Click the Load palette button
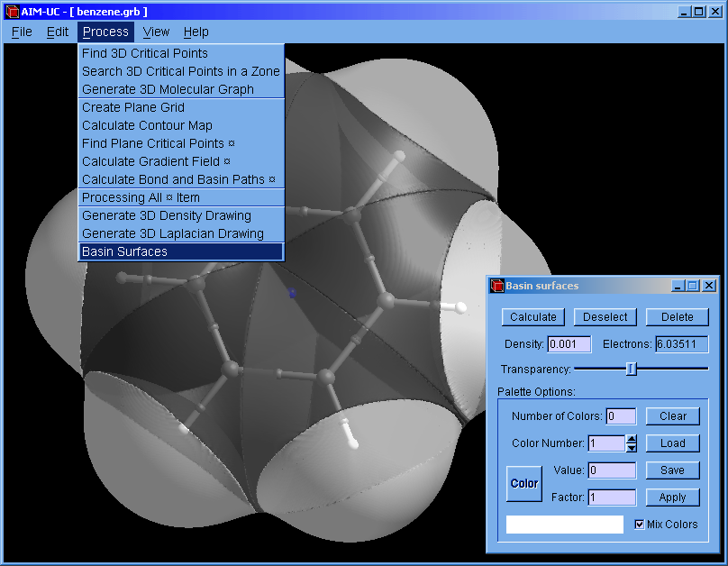 [672, 443]
